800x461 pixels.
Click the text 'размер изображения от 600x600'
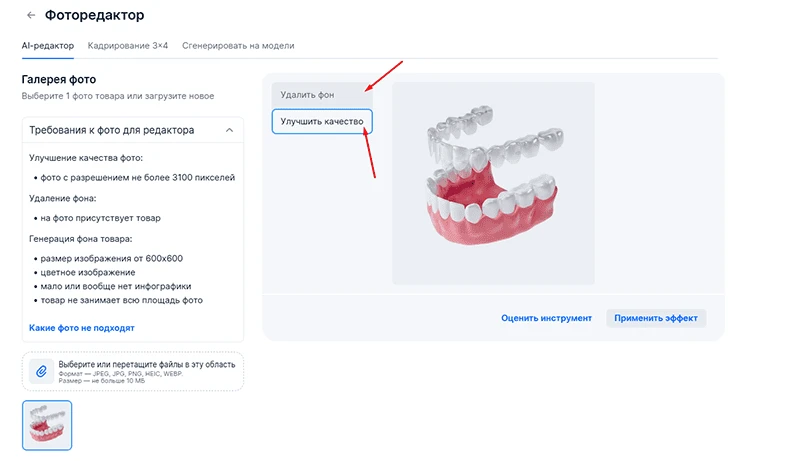[112, 258]
